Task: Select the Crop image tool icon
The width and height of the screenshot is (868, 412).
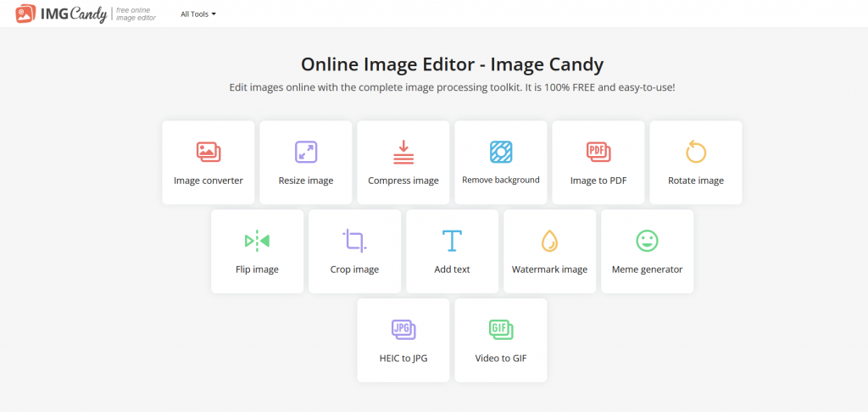Action: tap(354, 241)
